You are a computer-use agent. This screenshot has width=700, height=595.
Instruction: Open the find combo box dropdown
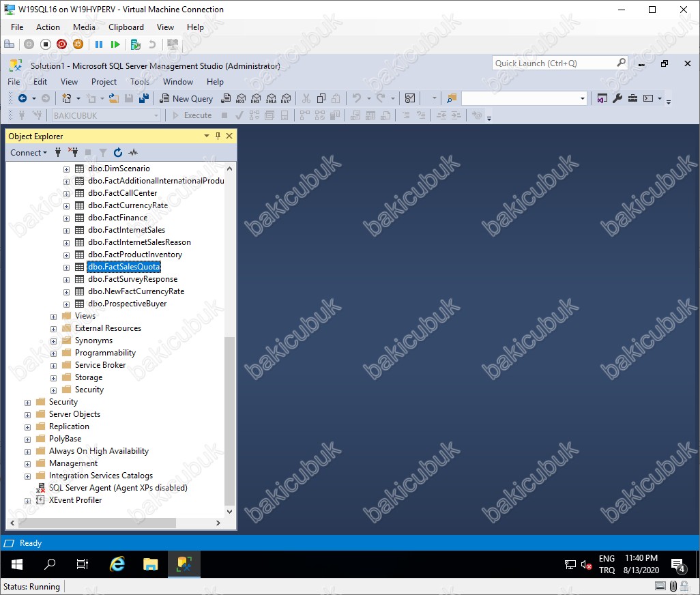(582, 99)
